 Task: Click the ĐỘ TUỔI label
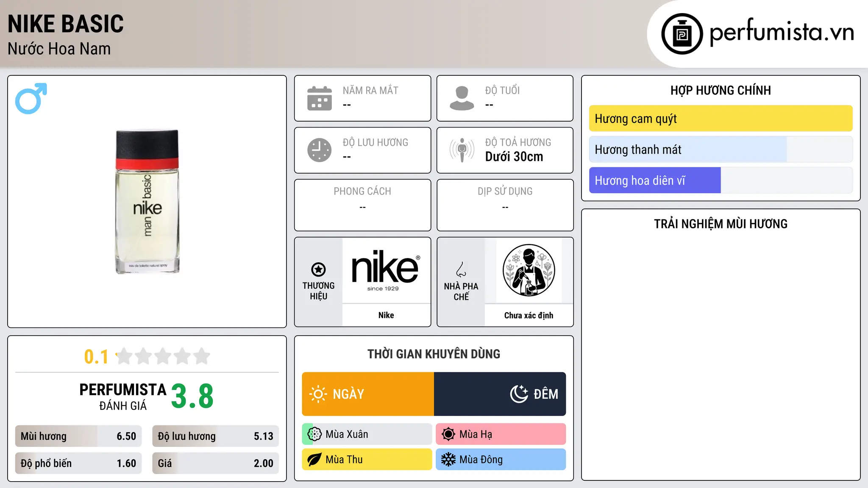pos(503,90)
